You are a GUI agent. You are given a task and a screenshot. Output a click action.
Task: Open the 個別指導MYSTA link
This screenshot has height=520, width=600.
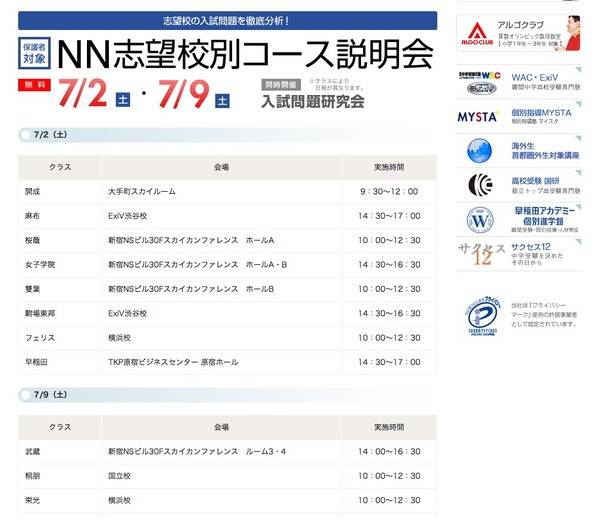[x=541, y=113]
